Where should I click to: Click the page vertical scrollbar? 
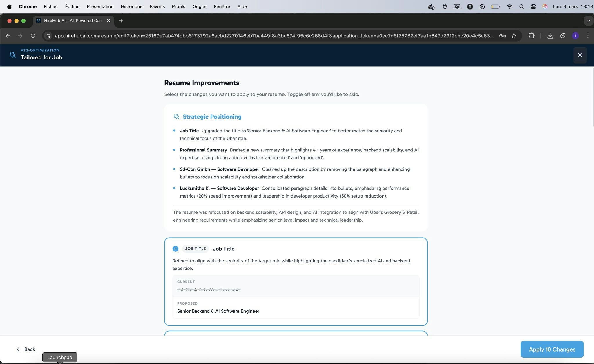point(593,97)
